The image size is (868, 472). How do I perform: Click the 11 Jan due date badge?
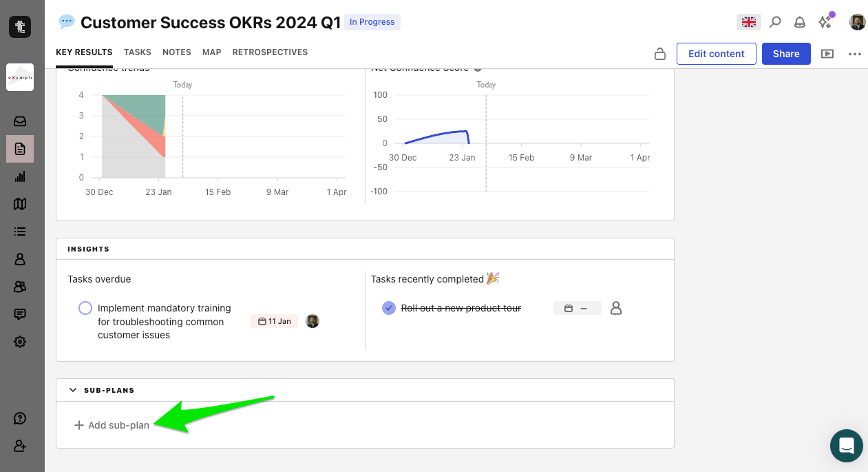tap(274, 321)
